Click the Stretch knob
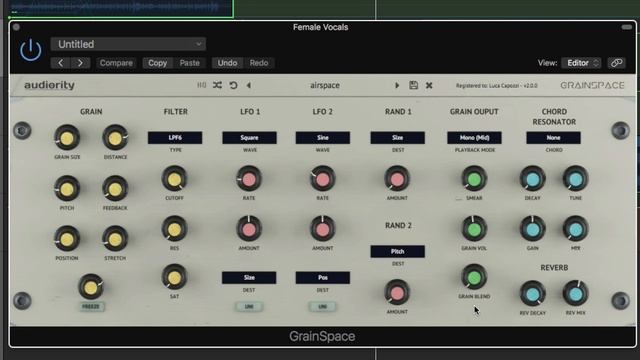640x360 pixels. pyautogui.click(x=115, y=239)
